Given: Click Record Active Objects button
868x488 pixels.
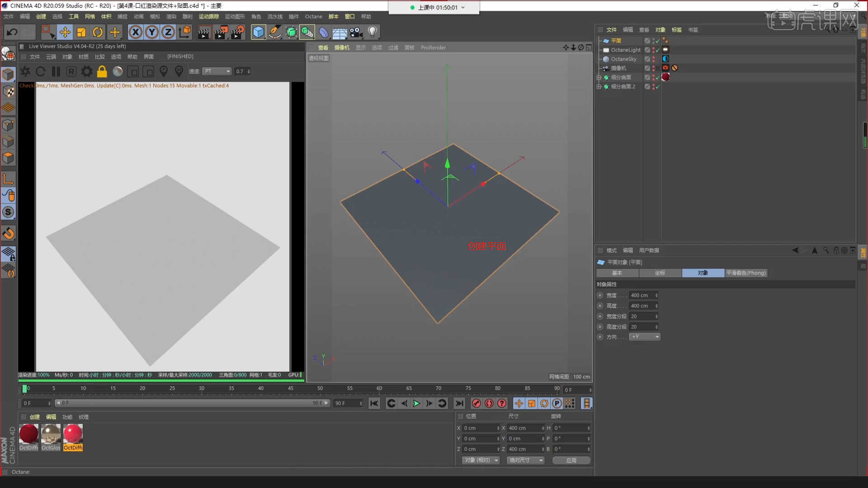Looking at the screenshot, I should 476,404.
